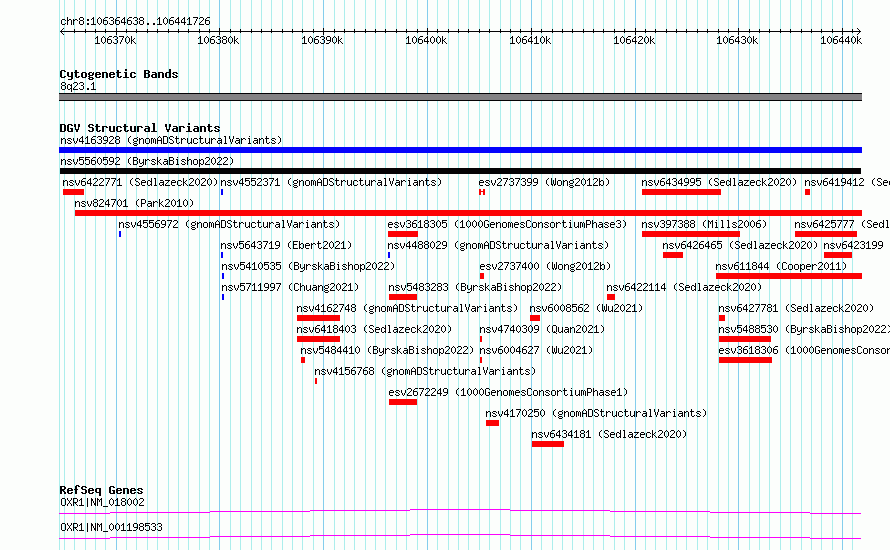This screenshot has width=890, height=550.
Task: Click the esv2737400 Wong2012b label
Action: click(545, 266)
